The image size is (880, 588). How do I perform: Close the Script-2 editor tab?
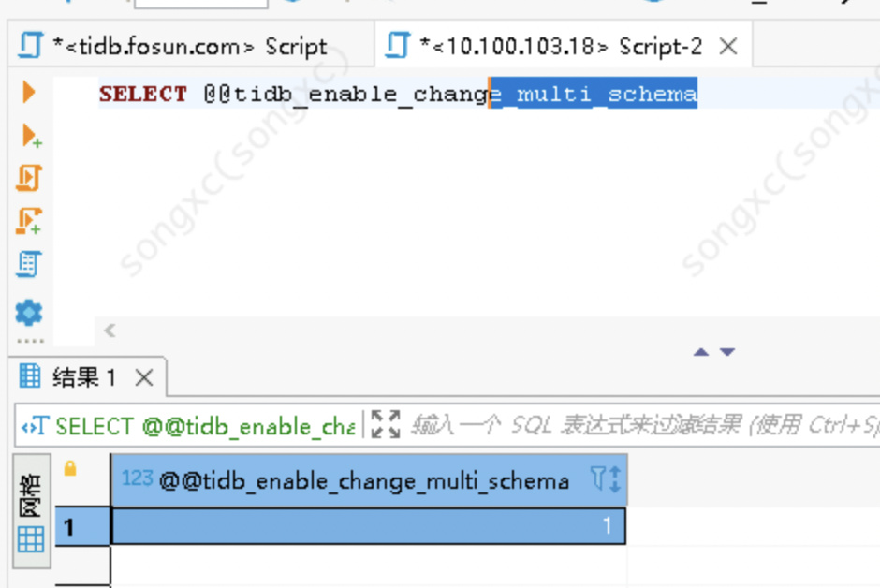[728, 46]
